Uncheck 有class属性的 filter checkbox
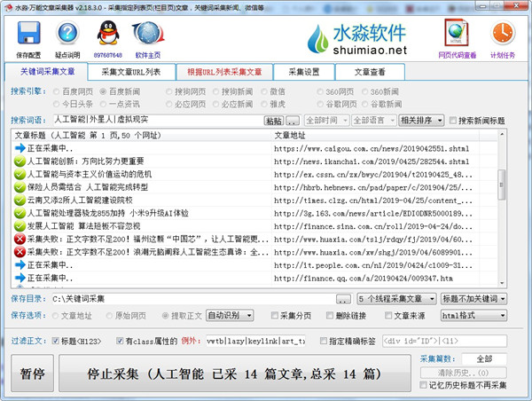532x401 pixels. 120,341
